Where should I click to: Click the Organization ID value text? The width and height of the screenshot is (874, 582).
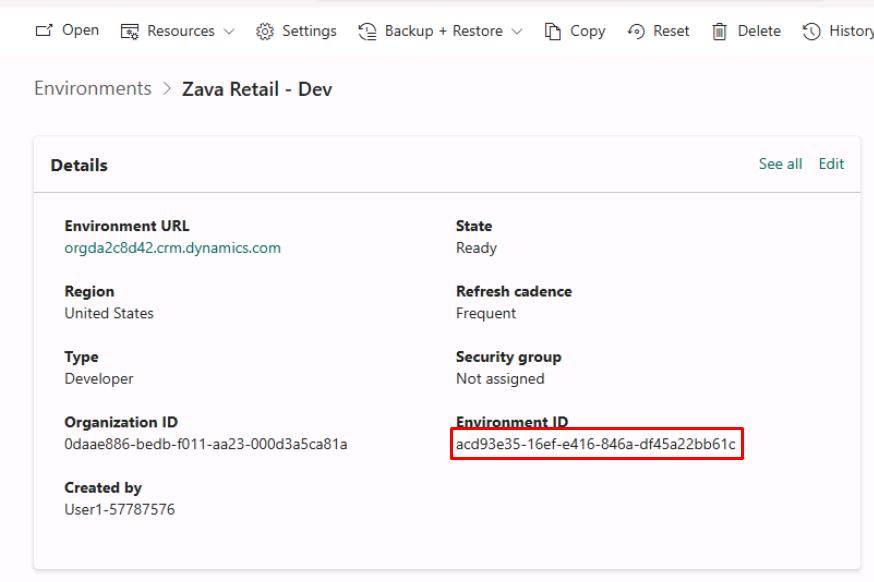click(x=206, y=444)
